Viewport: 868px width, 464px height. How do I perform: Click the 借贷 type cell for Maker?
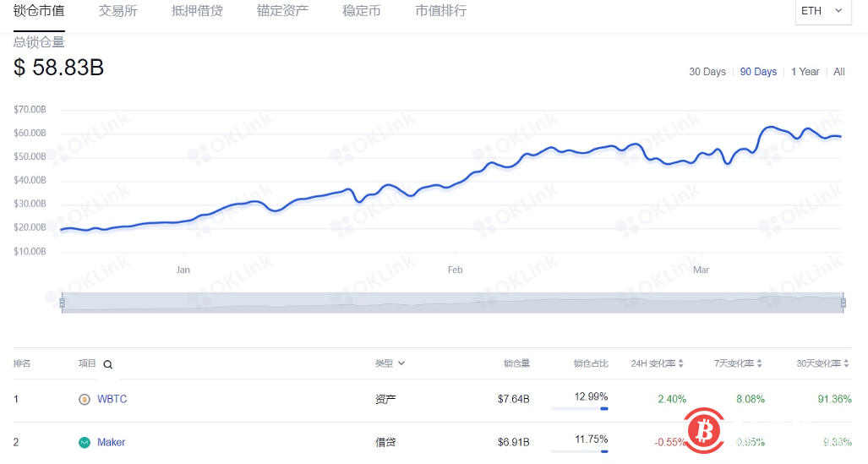[x=385, y=442]
